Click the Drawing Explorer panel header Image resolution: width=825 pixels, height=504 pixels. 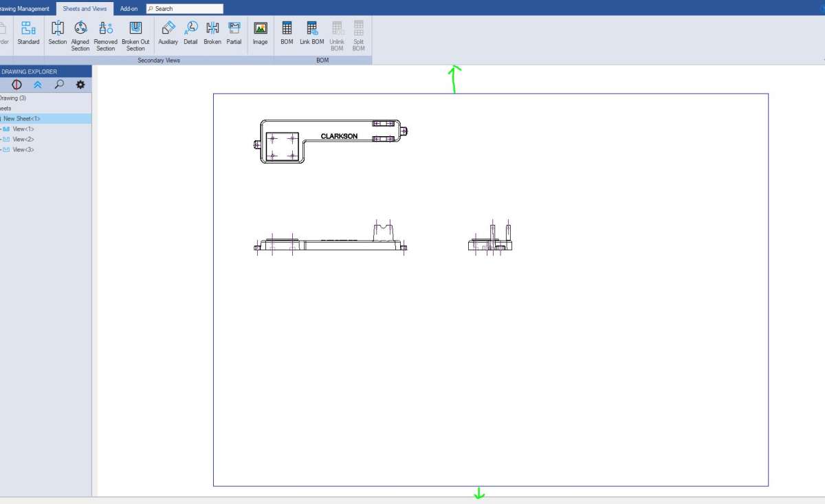coord(45,72)
